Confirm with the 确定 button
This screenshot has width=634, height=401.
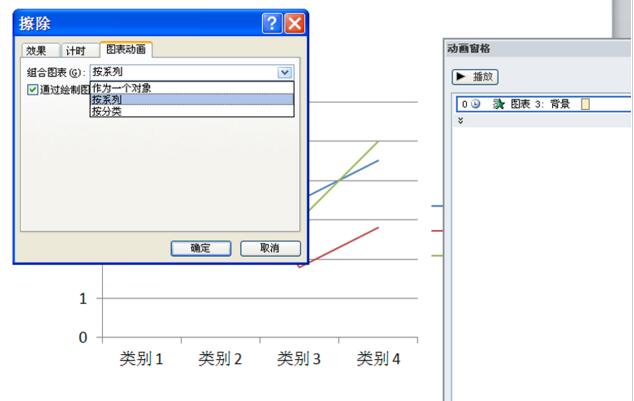click(201, 248)
